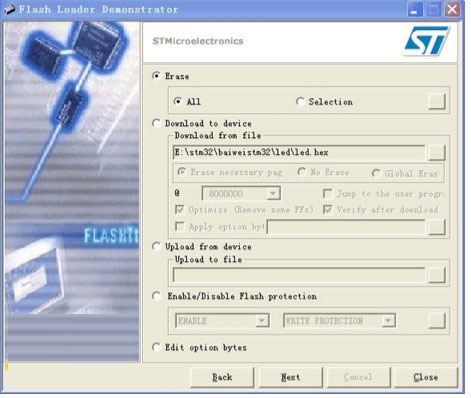The width and height of the screenshot is (471, 398).
Task: Select Download to device option
Action: 156,123
